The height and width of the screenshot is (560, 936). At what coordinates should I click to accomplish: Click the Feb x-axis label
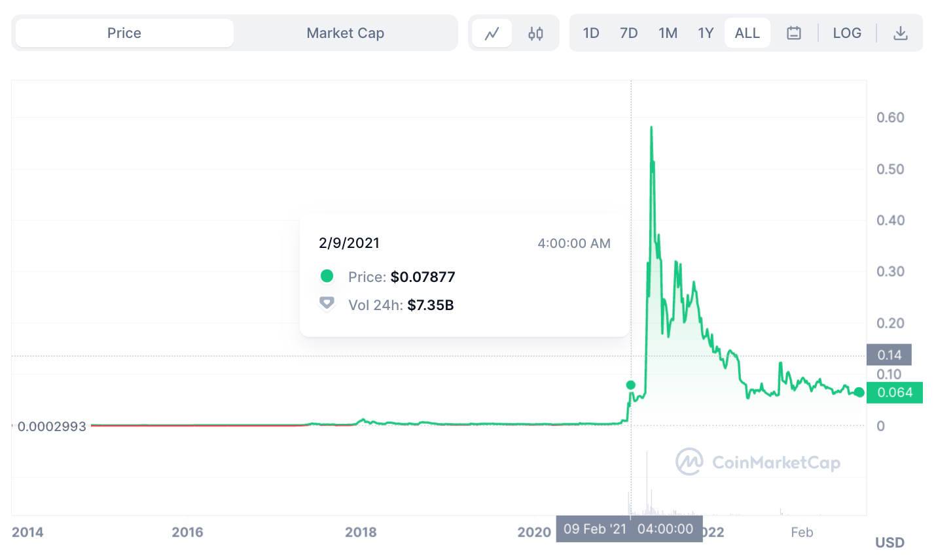pos(802,533)
